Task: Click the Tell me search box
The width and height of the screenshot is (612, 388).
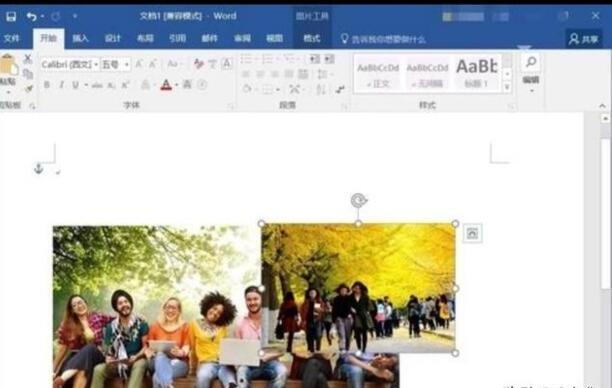Action: click(x=383, y=39)
